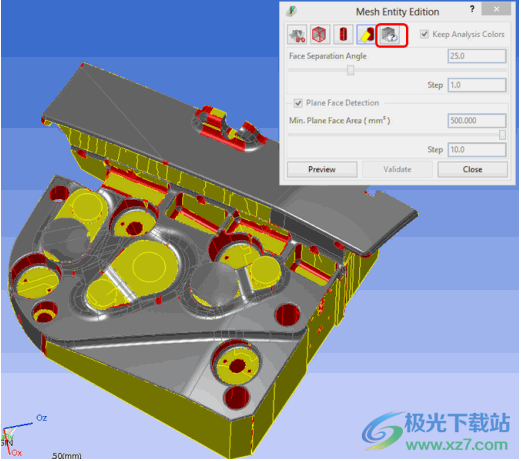Select the yellow plane and cylinder tool
Image resolution: width=521 pixels, height=461 pixels.
click(x=365, y=34)
